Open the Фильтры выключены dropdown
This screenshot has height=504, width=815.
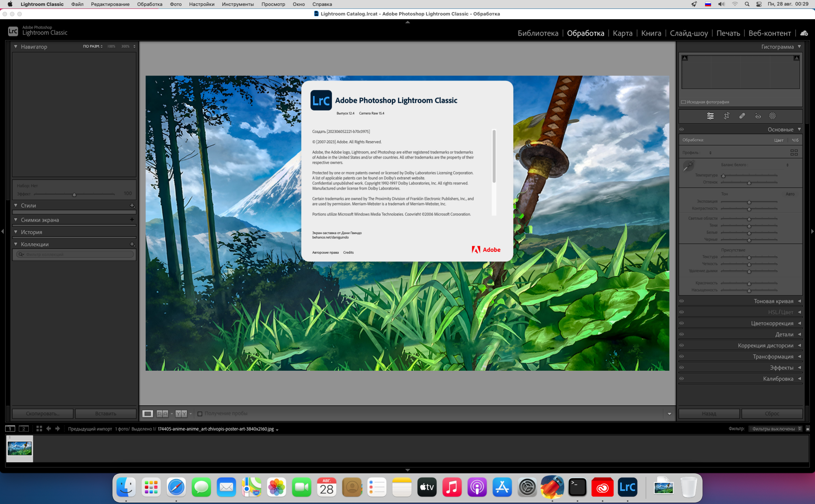[x=776, y=429]
